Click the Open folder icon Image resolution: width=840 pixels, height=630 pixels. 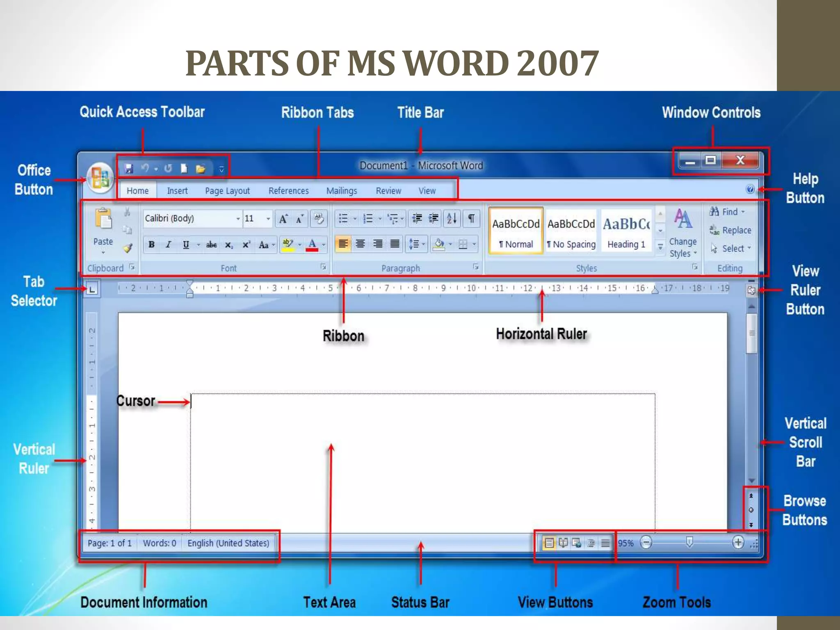click(201, 169)
